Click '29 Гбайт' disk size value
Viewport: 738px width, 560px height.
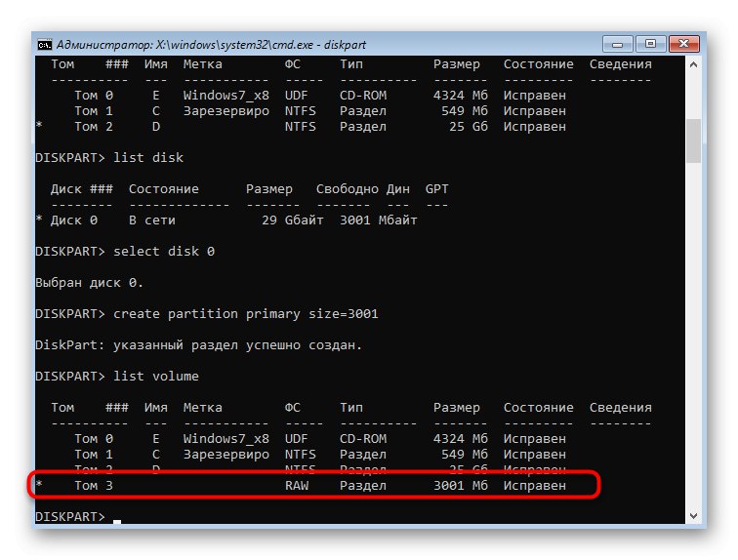(x=292, y=220)
